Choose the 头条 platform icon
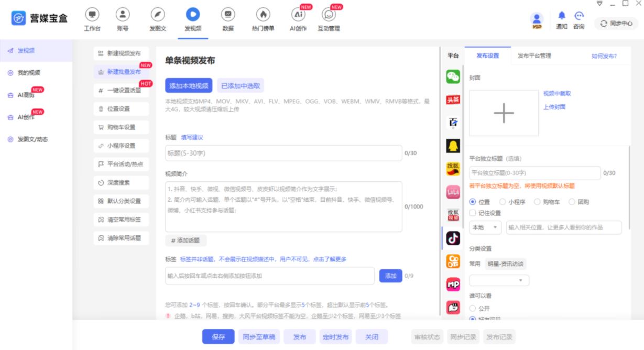The width and height of the screenshot is (644, 350). [453, 100]
